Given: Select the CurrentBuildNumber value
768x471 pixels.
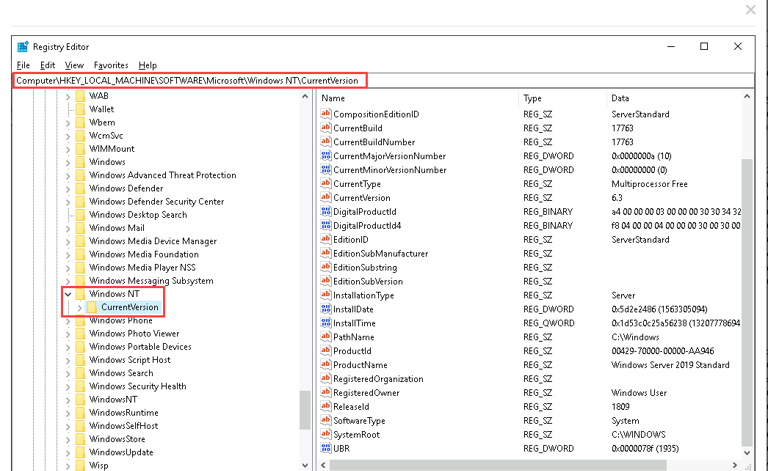Looking at the screenshot, I should pos(374,142).
